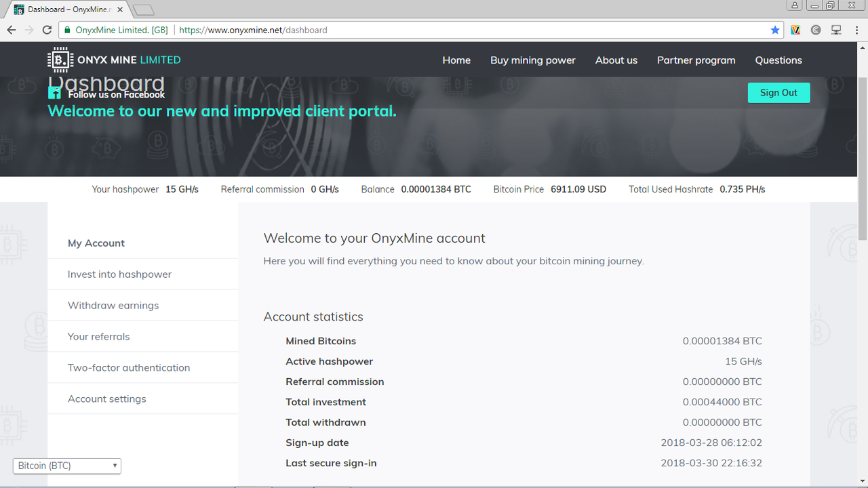Click the 15 GH/s hashpower value in top bar

click(182, 189)
